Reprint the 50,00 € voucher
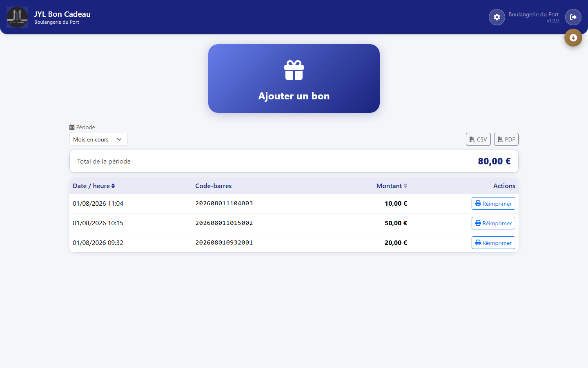This screenshot has width=588, height=368. 493,223
